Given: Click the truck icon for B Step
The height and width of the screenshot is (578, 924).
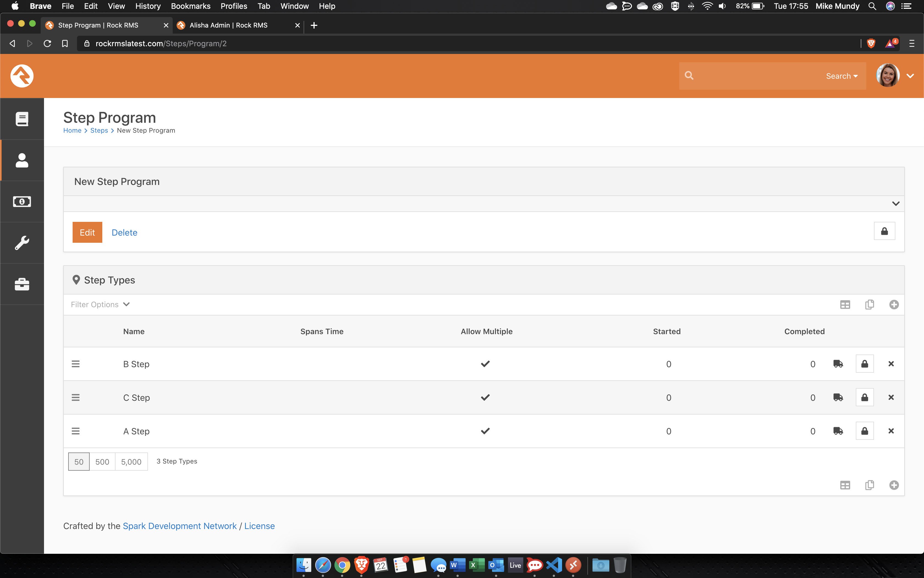Looking at the screenshot, I should tap(838, 364).
